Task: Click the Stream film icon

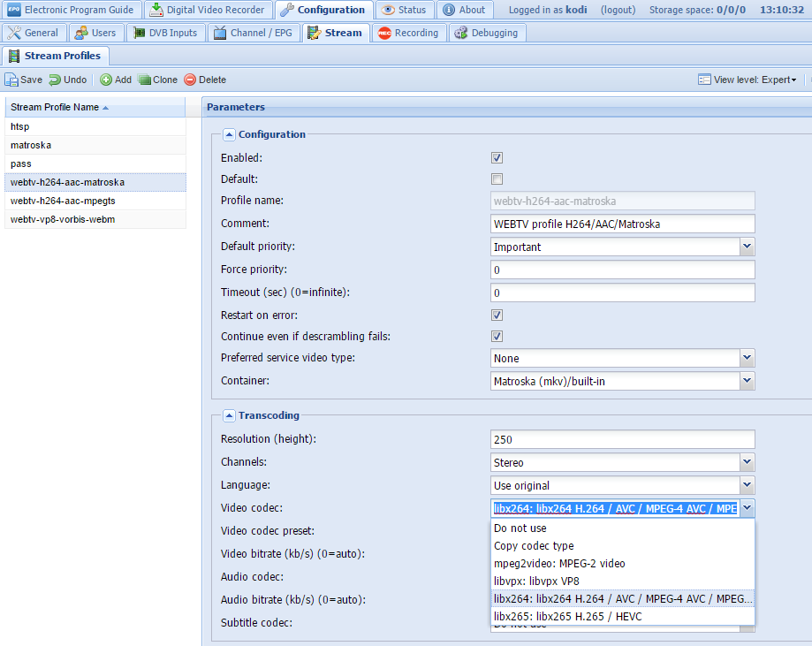Action: point(314,33)
